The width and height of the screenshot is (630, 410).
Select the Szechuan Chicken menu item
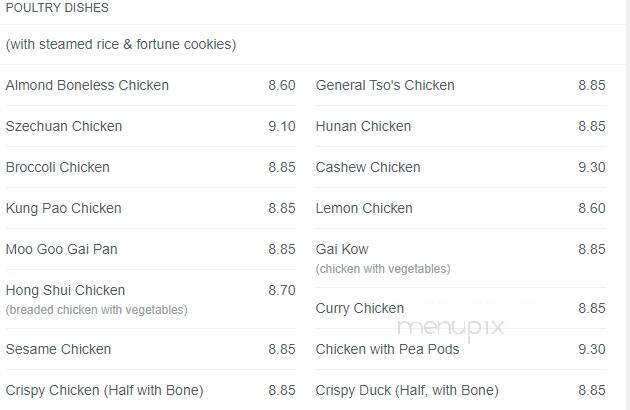(63, 126)
